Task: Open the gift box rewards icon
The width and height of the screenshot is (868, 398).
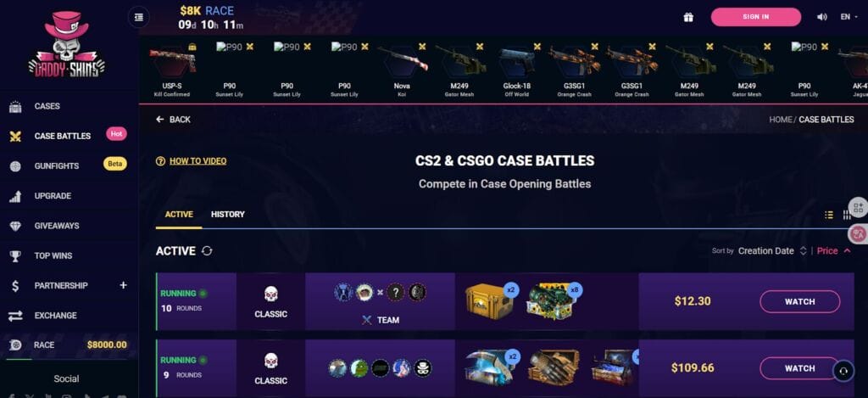Action: (x=688, y=17)
